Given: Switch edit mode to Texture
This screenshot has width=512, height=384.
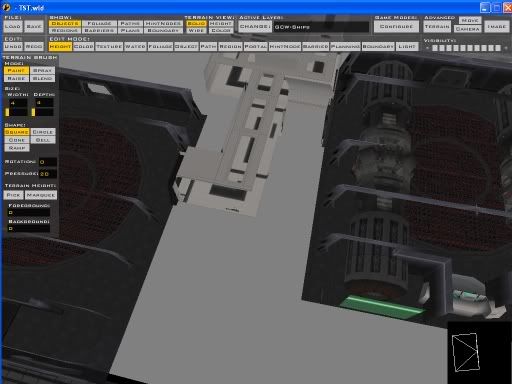Looking at the screenshot, I should pos(109,47).
